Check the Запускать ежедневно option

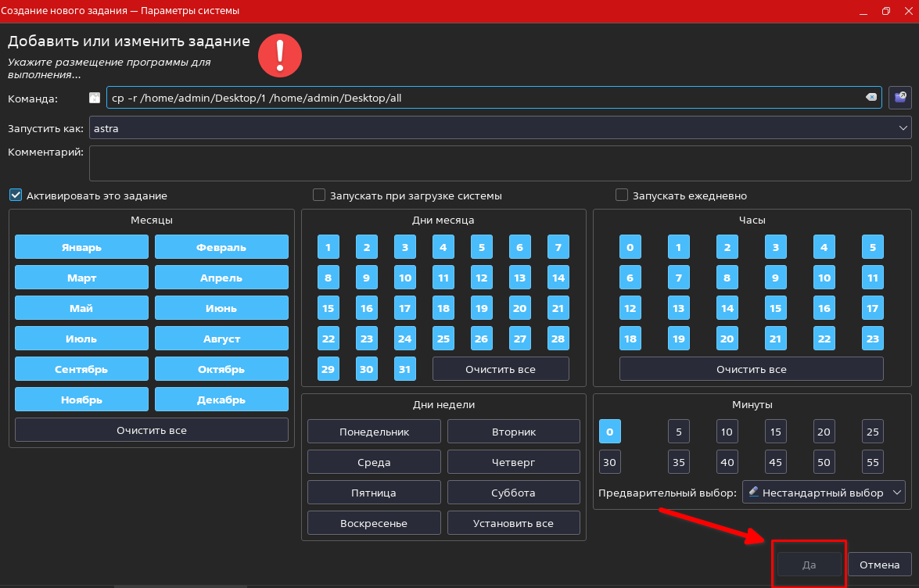point(622,195)
